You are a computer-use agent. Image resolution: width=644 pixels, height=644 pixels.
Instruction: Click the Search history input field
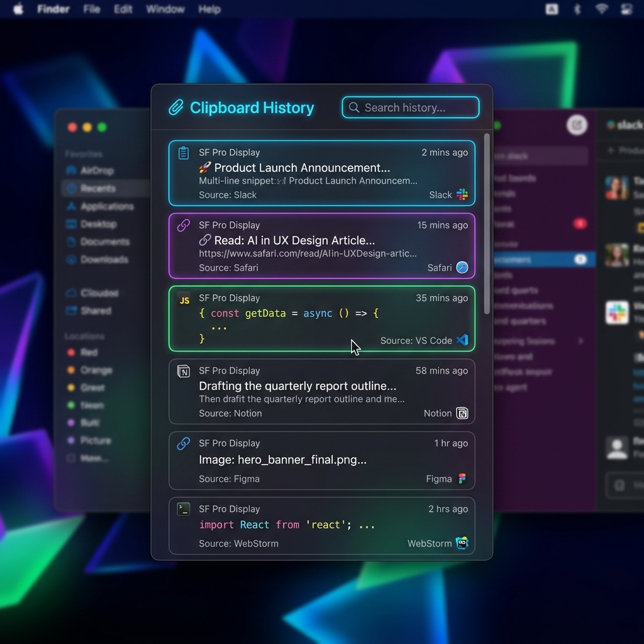(410, 108)
